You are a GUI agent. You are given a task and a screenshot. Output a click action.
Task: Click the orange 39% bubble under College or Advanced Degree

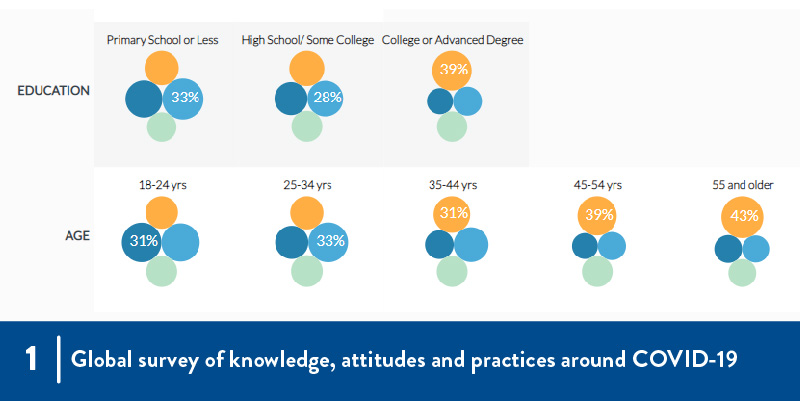click(x=453, y=70)
